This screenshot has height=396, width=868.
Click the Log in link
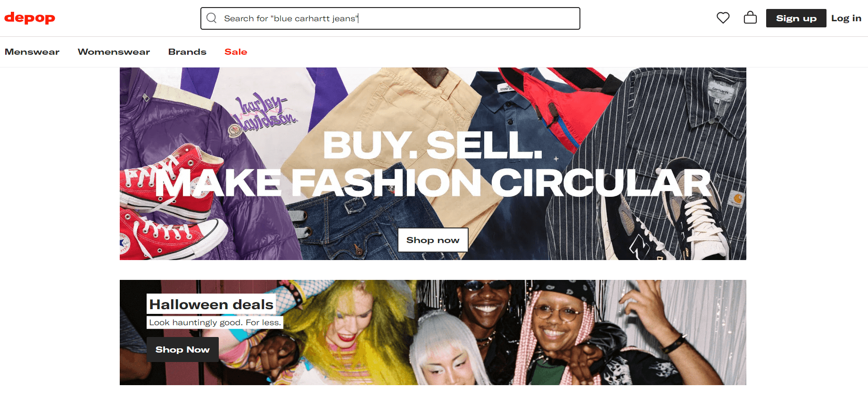[846, 18]
